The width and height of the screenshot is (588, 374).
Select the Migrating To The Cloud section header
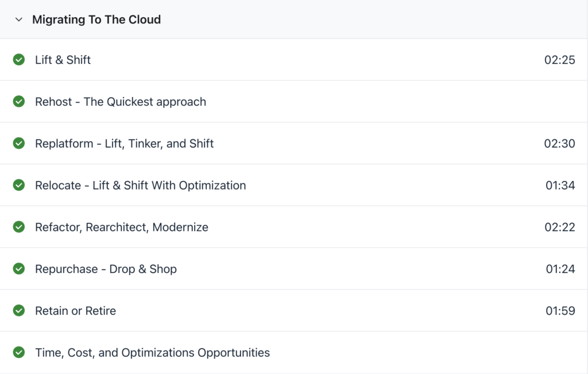coord(97,19)
